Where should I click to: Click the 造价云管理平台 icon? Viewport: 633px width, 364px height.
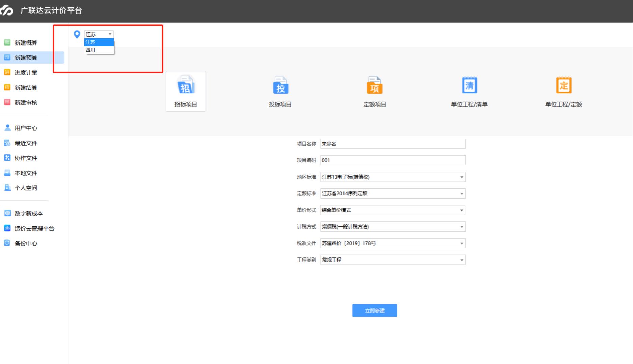[x=7, y=228]
